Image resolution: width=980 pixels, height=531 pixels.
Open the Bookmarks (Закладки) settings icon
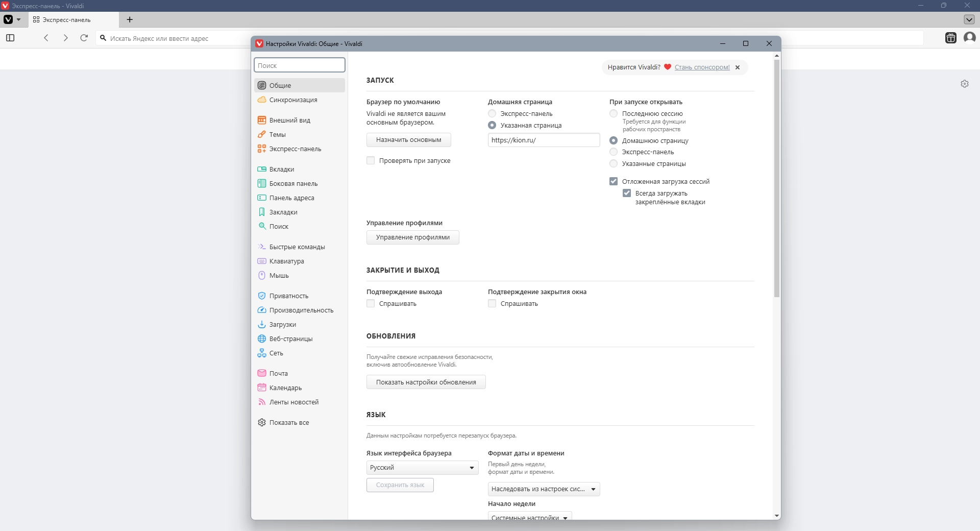[262, 212]
